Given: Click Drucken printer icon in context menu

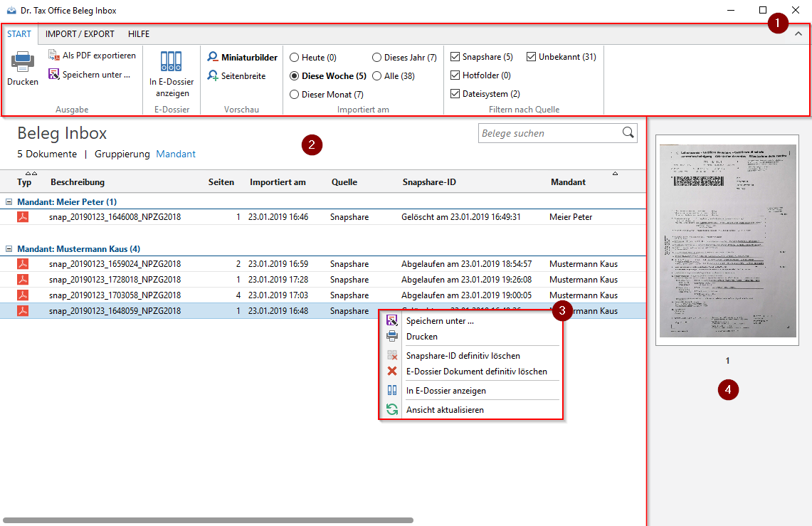Looking at the screenshot, I should click(x=392, y=336).
